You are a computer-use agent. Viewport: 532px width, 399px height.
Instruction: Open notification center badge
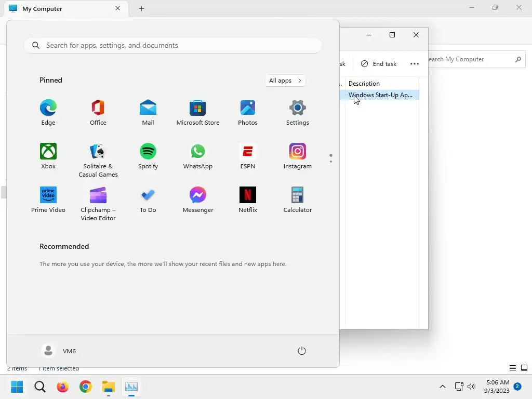[x=517, y=387]
